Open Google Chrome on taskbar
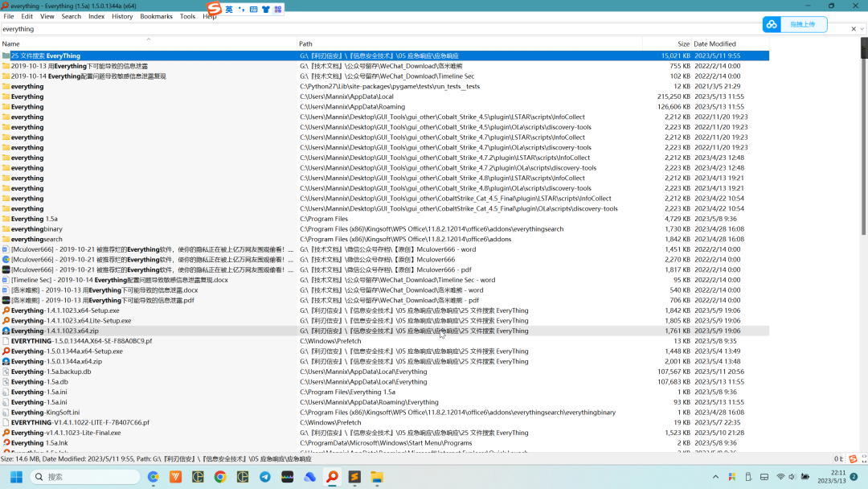 click(220, 477)
